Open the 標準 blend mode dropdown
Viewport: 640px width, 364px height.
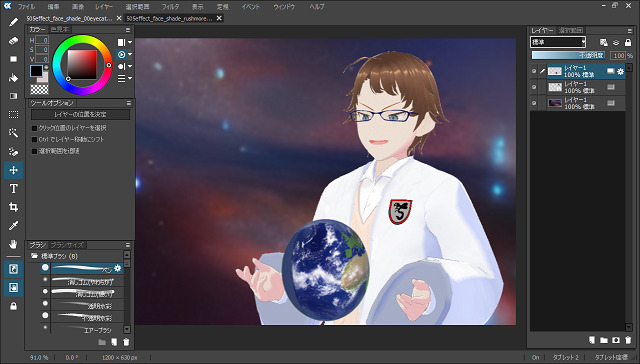(558, 42)
